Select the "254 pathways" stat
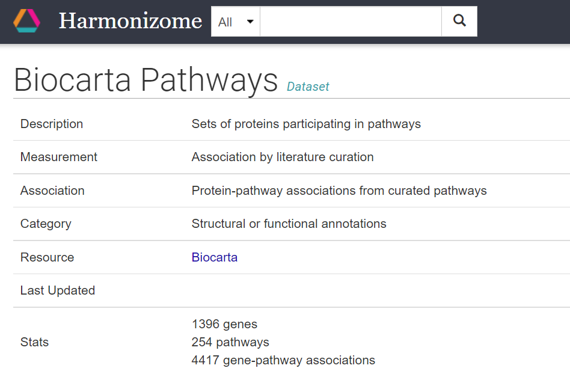This screenshot has height=392, width=570. click(230, 342)
